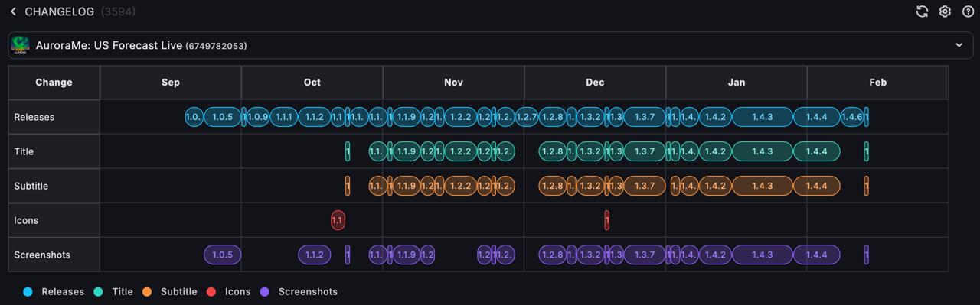
Task: Open the help question mark icon
Action: coord(968,11)
